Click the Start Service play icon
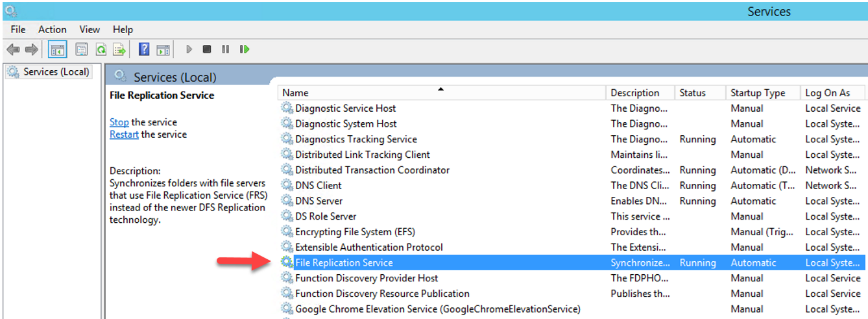 pos(189,49)
